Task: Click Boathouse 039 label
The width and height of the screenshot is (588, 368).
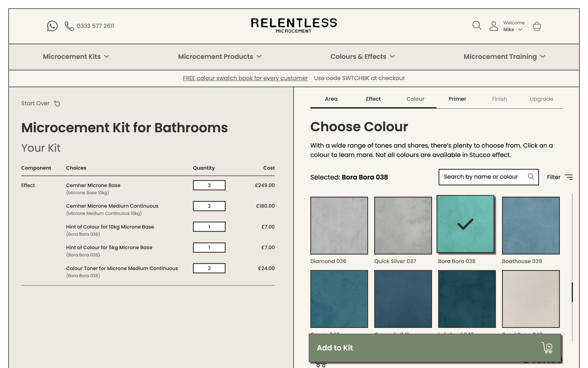Action: (x=522, y=261)
